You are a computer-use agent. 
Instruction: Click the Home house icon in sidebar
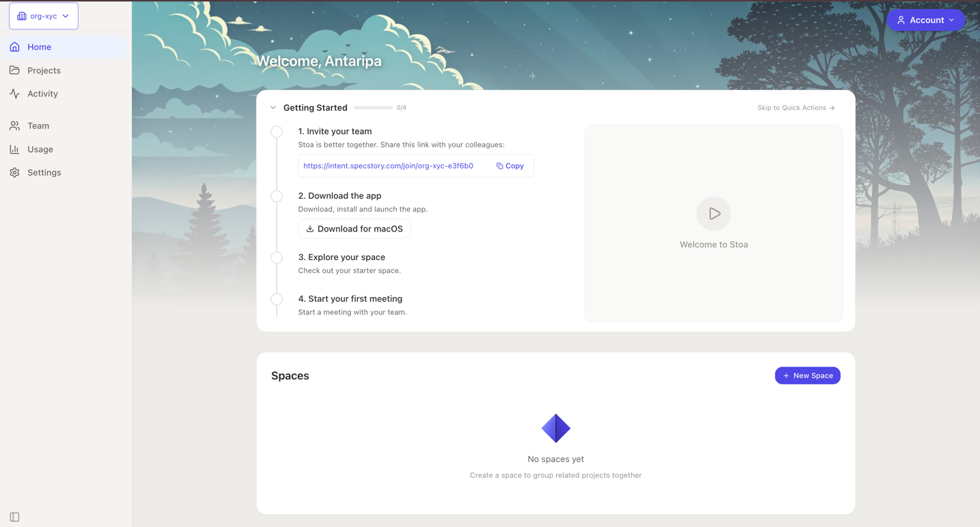click(14, 47)
